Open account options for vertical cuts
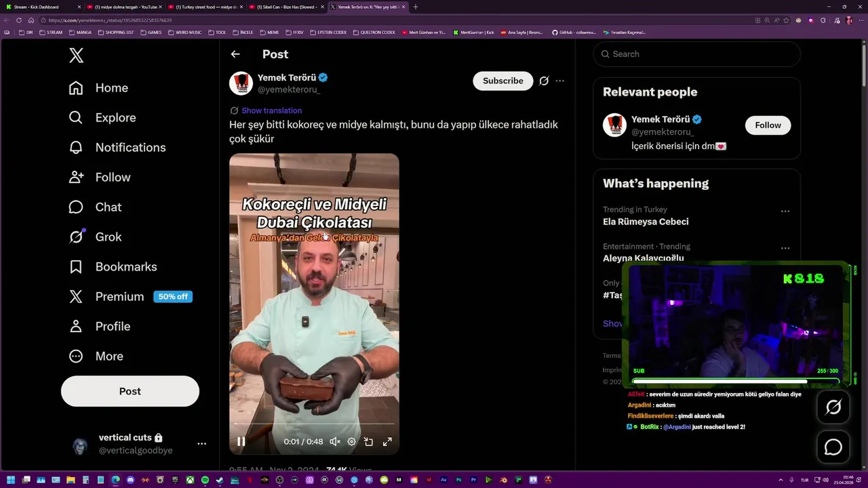Viewport: 868px width, 488px height. [x=201, y=444]
